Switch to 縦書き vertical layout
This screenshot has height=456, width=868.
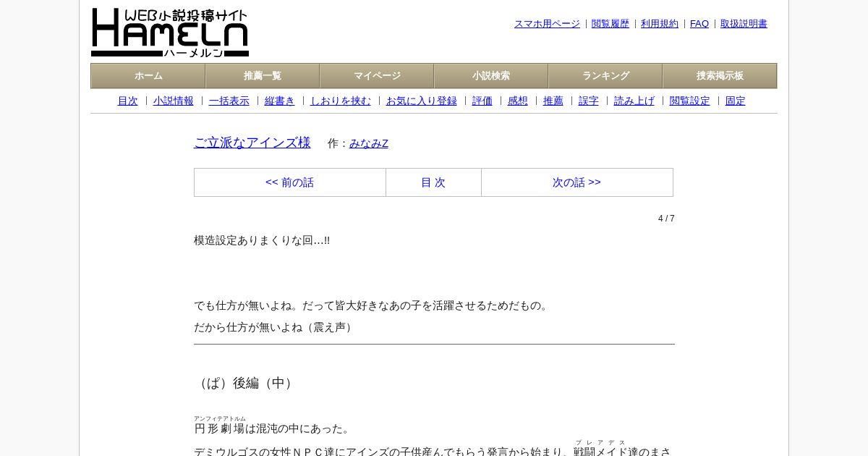(280, 101)
